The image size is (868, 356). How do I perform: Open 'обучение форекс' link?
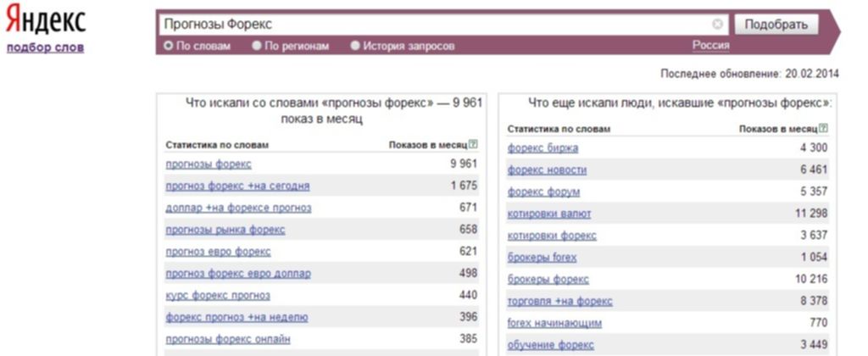[551, 345]
